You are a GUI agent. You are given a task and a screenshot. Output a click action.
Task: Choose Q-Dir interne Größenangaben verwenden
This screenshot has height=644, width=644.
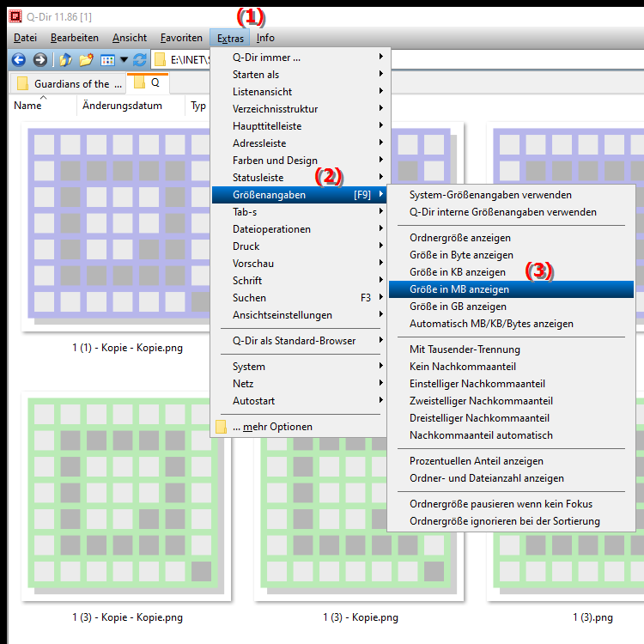coord(511,212)
